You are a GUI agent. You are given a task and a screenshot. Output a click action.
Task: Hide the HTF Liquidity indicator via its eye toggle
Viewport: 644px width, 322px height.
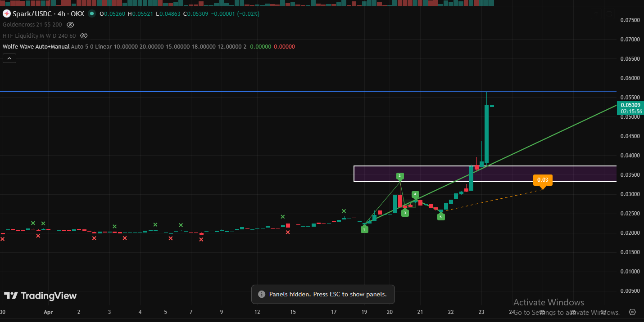click(84, 36)
